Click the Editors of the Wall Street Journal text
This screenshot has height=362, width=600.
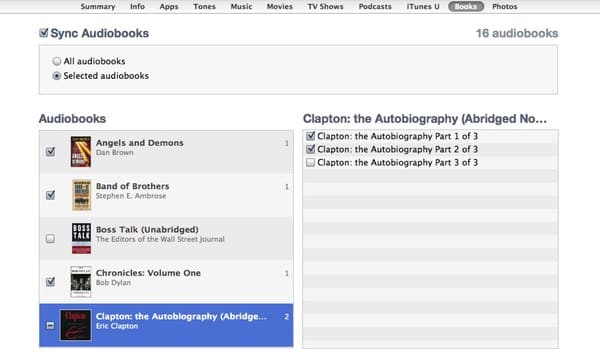click(160, 239)
